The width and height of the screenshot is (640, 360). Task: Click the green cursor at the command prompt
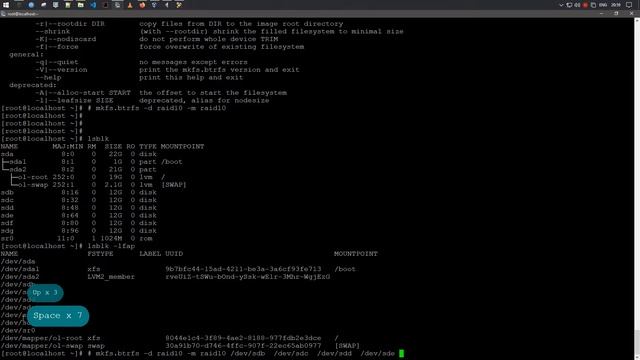pos(402,353)
